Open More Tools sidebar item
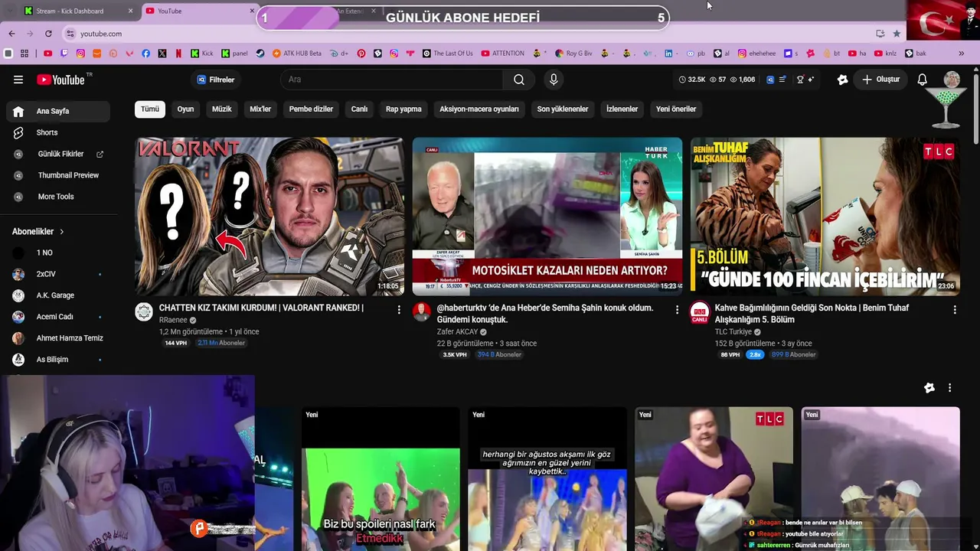Viewport: 980px width, 551px height. click(x=58, y=197)
